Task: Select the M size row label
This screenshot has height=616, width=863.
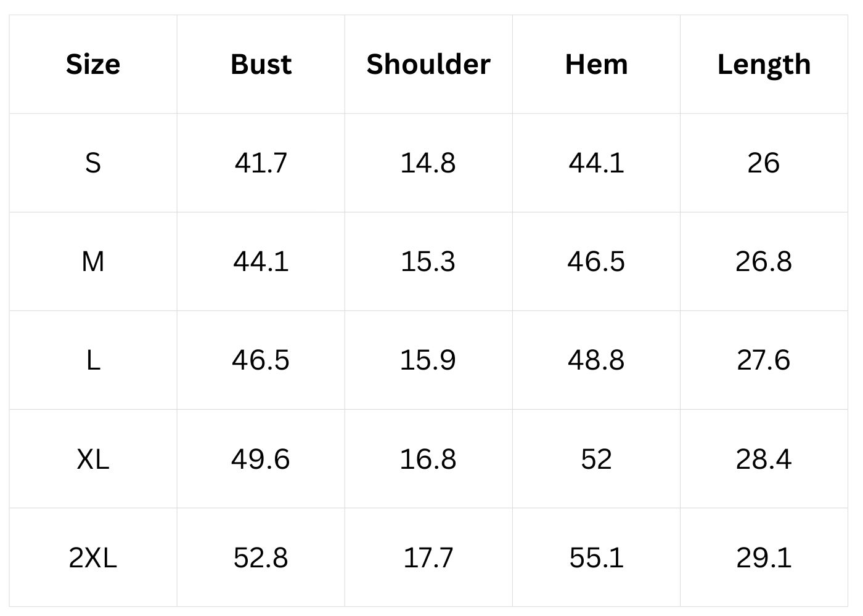Action: click(x=93, y=262)
